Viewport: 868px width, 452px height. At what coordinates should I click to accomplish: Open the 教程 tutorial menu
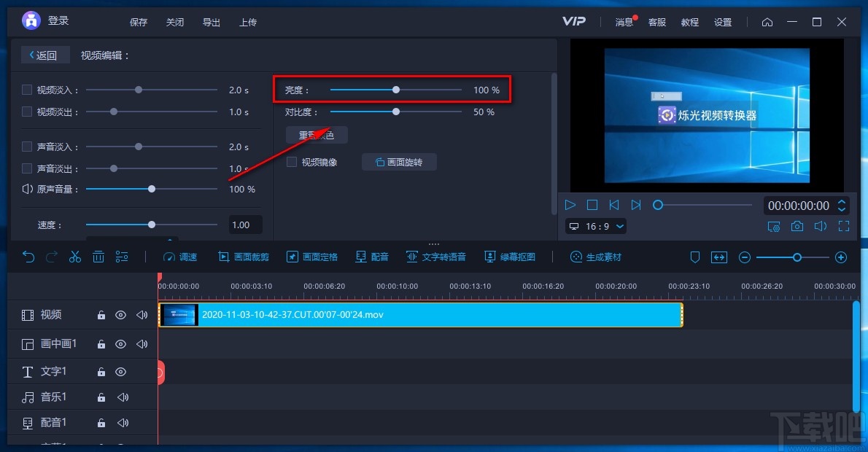tap(690, 22)
